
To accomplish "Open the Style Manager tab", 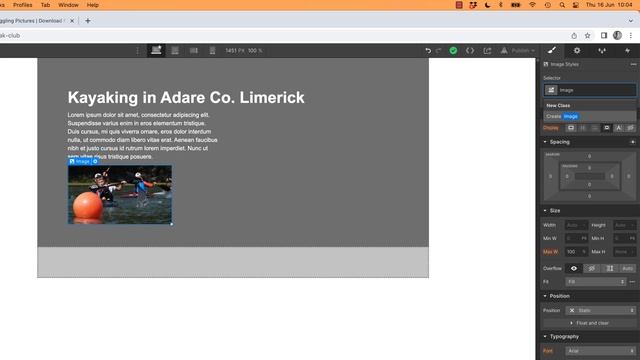I will click(602, 51).
